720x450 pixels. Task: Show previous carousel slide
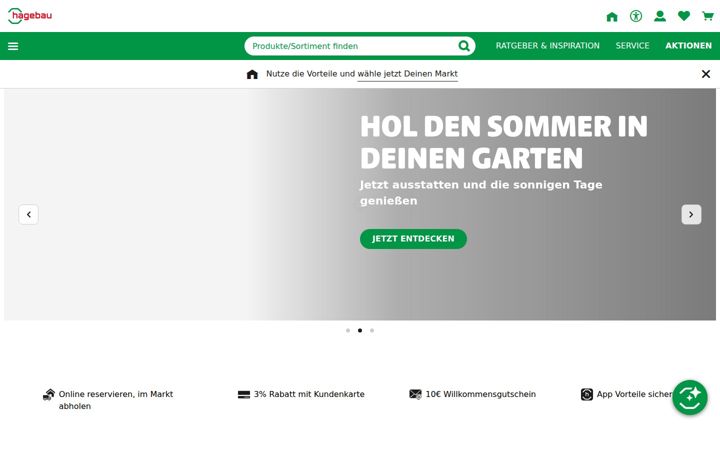pyautogui.click(x=28, y=214)
